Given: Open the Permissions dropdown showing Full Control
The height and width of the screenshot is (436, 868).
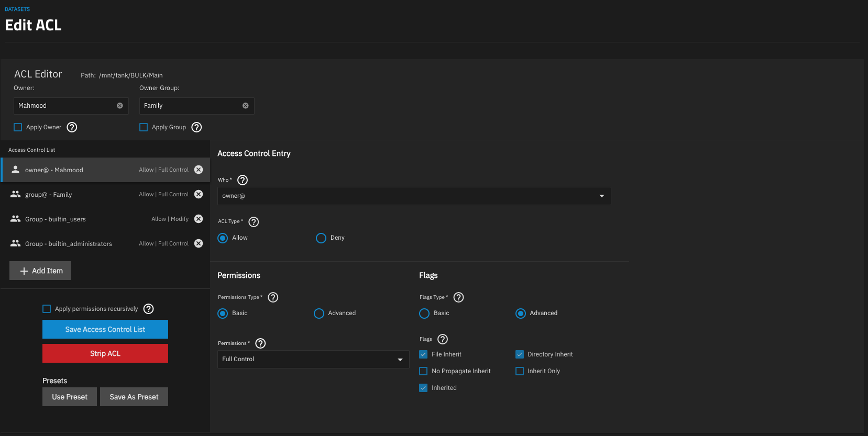Looking at the screenshot, I should pyautogui.click(x=313, y=359).
